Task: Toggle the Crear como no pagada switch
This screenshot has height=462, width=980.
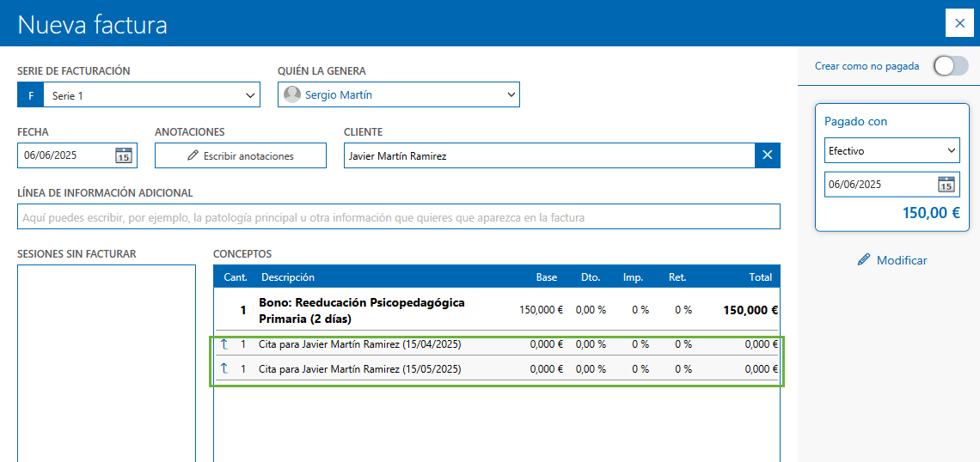Action: [x=950, y=66]
